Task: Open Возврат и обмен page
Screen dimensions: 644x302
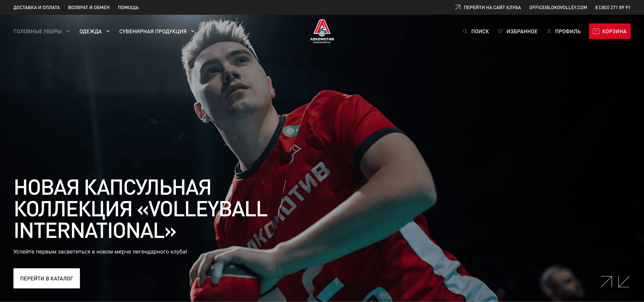Action: pyautogui.click(x=89, y=7)
